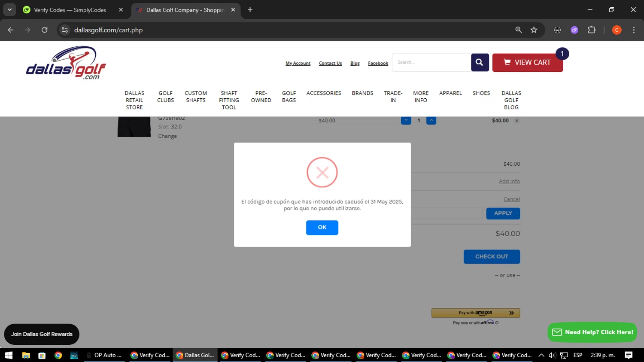Click the Apply coupon button
The height and width of the screenshot is (362, 644).
pos(503,213)
